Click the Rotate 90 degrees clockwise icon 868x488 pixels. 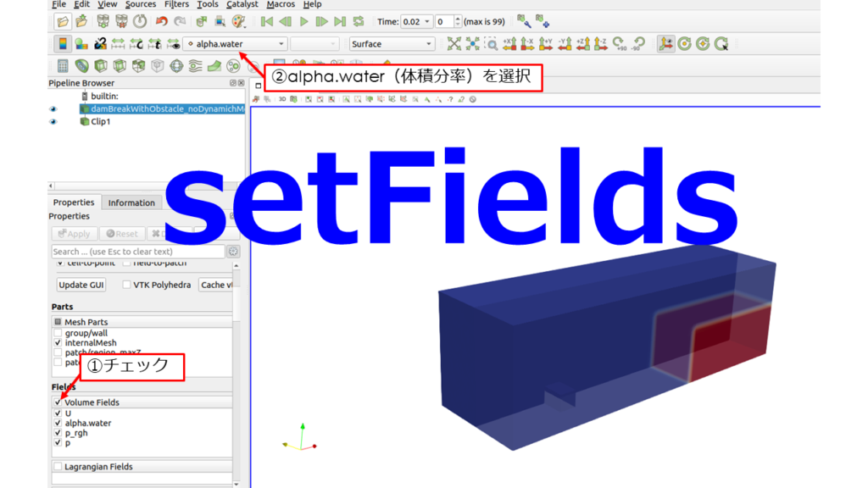618,44
